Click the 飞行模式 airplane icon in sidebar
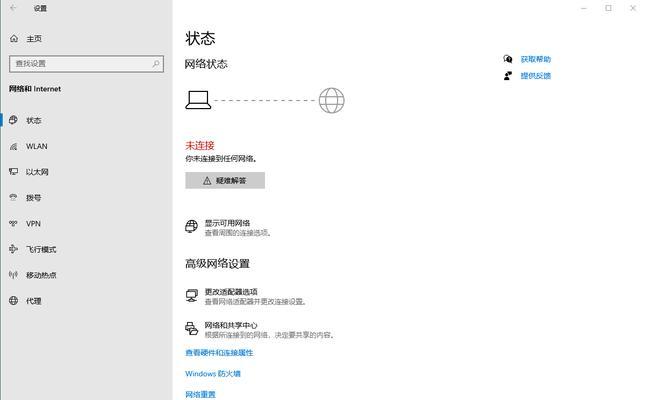Image resolution: width=645 pixels, height=400 pixels. (x=14, y=249)
